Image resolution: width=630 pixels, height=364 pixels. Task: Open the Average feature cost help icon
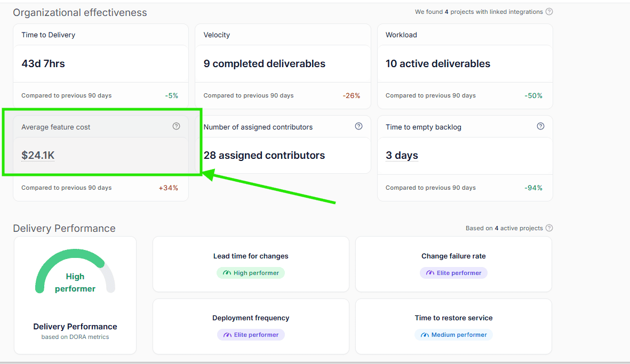pyautogui.click(x=176, y=126)
